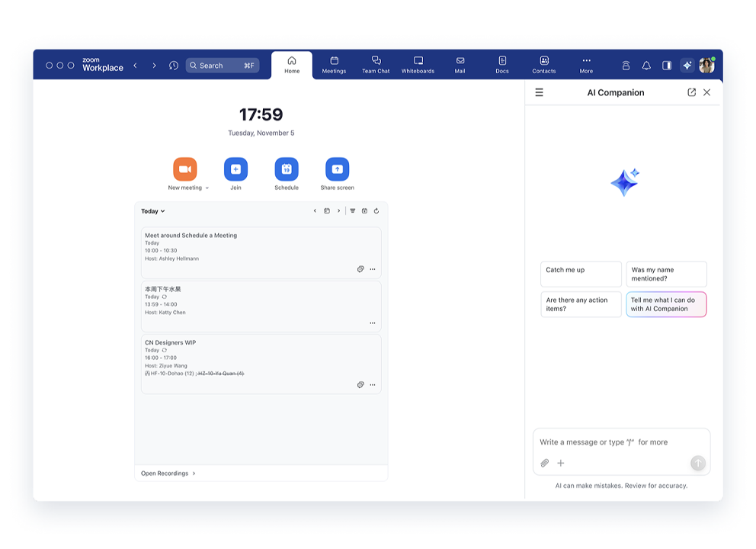The width and height of the screenshot is (756, 549).
Task: Open more options for Meet around Schedule a Meeting
Action: pyautogui.click(x=373, y=269)
